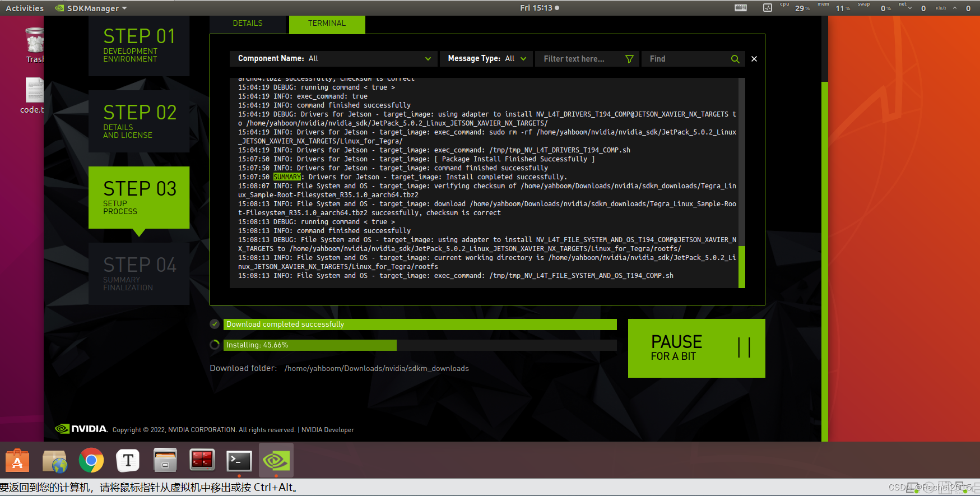Image resolution: width=980 pixels, height=496 pixels.
Task: Open the Component Name dropdown
Action: pyautogui.click(x=333, y=58)
